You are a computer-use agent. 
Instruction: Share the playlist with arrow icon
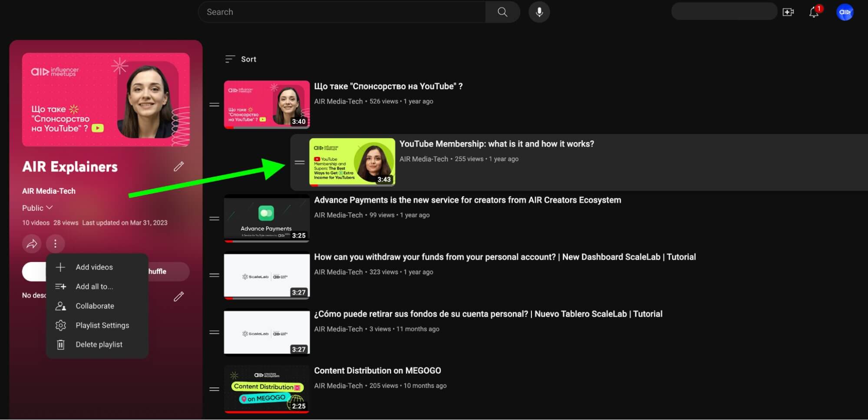click(32, 244)
